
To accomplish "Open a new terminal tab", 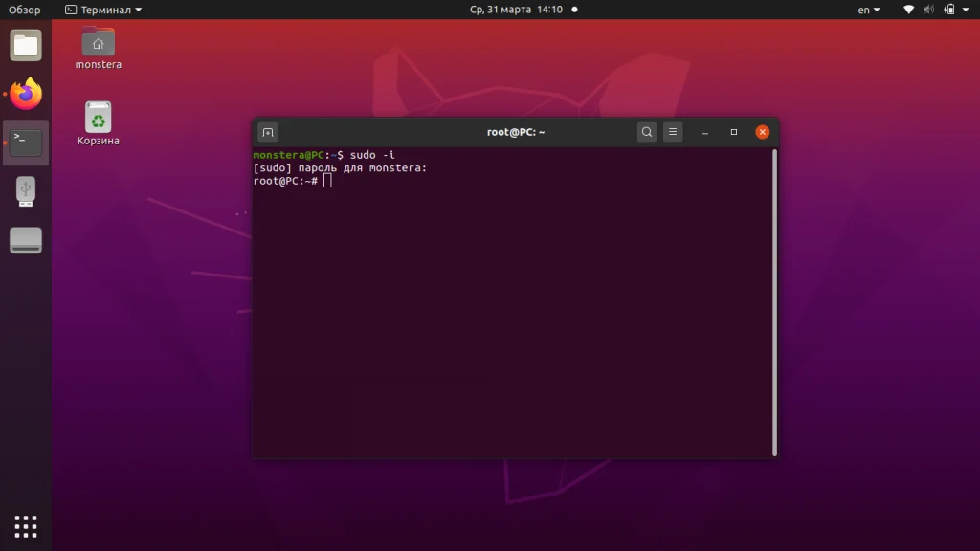I will [x=268, y=131].
